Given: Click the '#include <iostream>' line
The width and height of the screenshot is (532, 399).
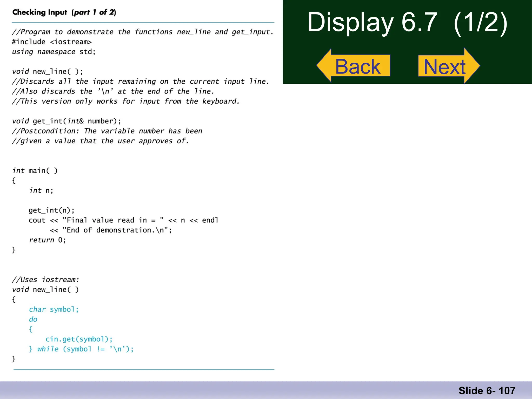Looking at the screenshot, I should (x=52, y=42).
